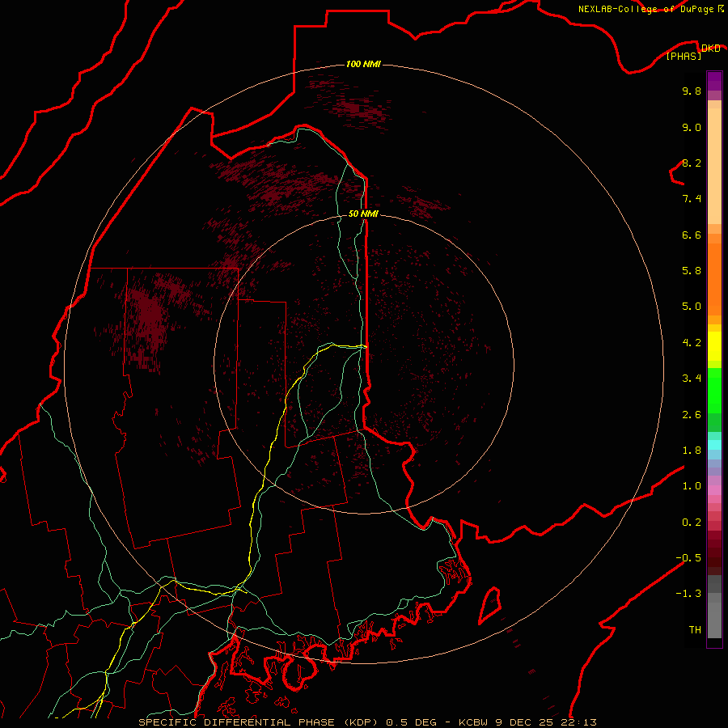Image resolution: width=728 pixels, height=728 pixels.
Task: Click the 0.5 DEG elevation text in the caption
Action: (x=412, y=722)
